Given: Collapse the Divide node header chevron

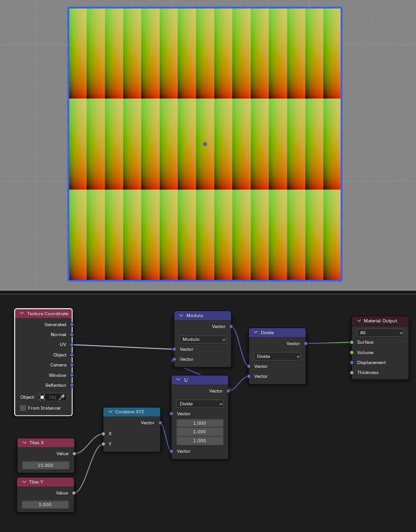Looking at the screenshot, I should click(256, 332).
